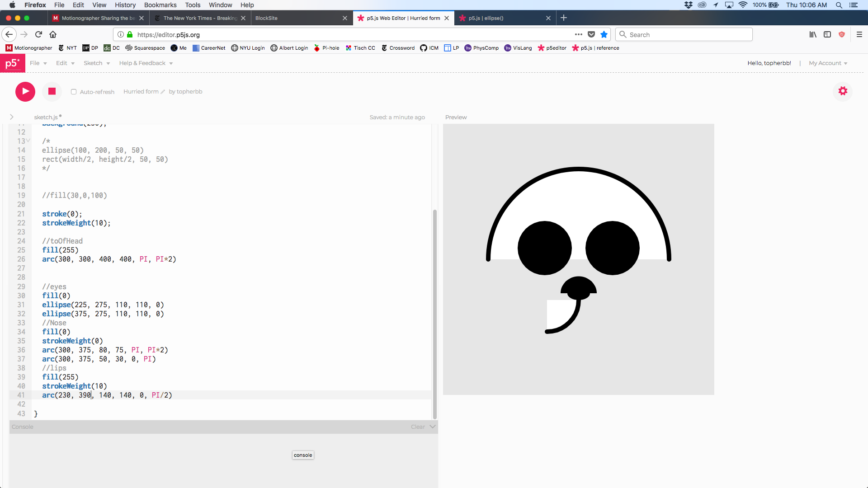868x488 pixels.
Task: Open the Wi-Fi status menu
Action: 743,5
